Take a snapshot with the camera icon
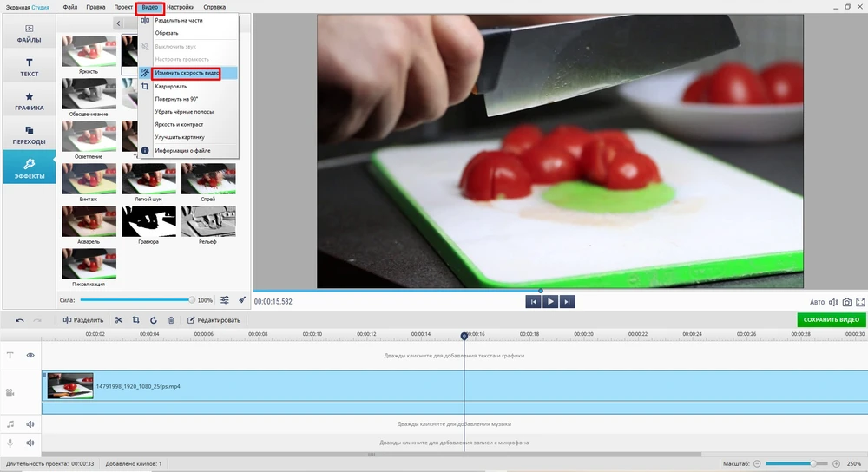Screen dimensions: 868x472 coord(847,302)
